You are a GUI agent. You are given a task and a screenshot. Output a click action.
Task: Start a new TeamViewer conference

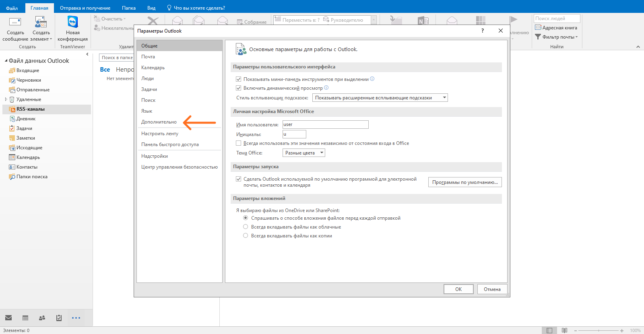click(72, 29)
